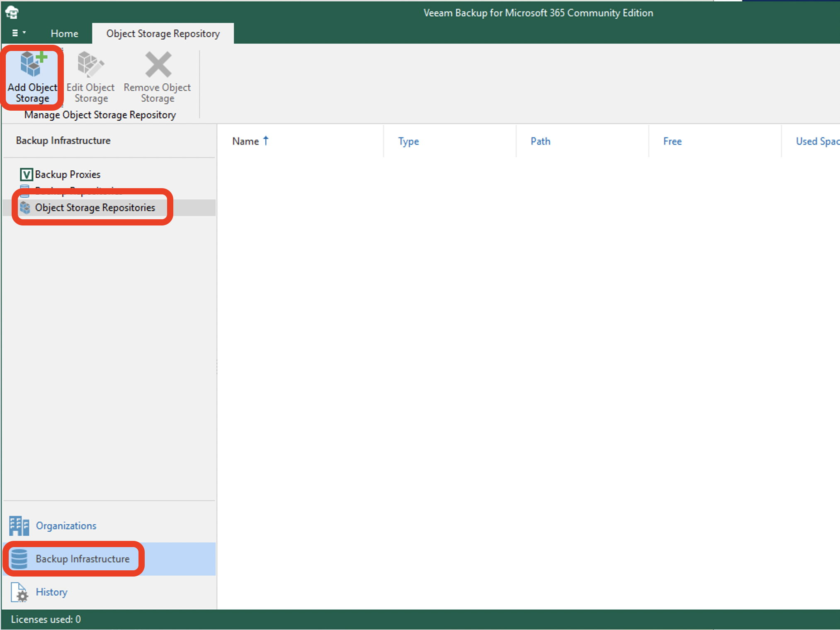Open the main hamburger menu dropdown
Viewport: 840px width, 630px height.
point(19,33)
